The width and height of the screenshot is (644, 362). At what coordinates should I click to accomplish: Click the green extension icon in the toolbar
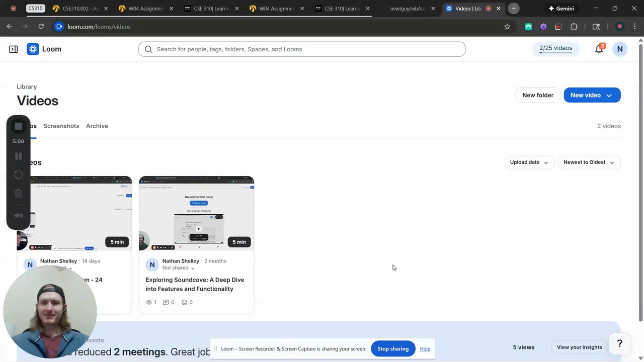pos(528,27)
